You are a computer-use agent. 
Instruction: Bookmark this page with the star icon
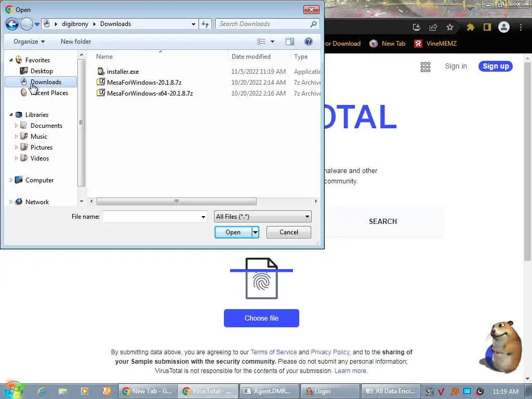click(x=450, y=27)
